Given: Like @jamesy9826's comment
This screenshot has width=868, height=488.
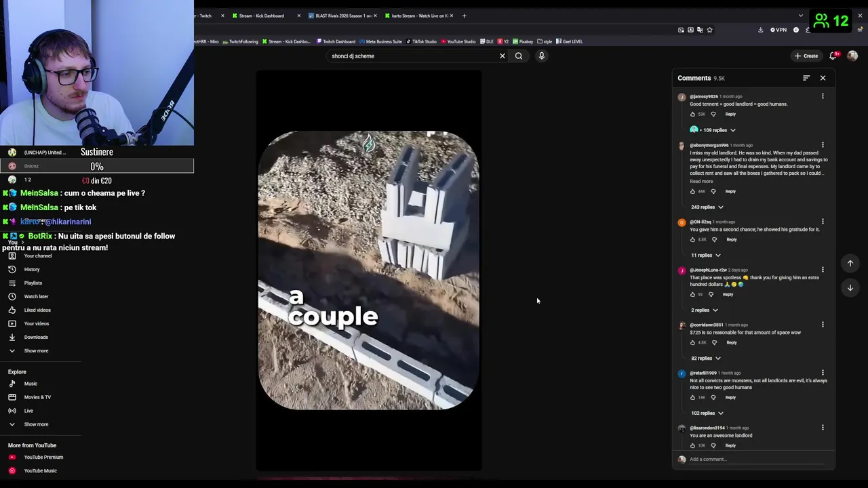Looking at the screenshot, I should tap(692, 114).
